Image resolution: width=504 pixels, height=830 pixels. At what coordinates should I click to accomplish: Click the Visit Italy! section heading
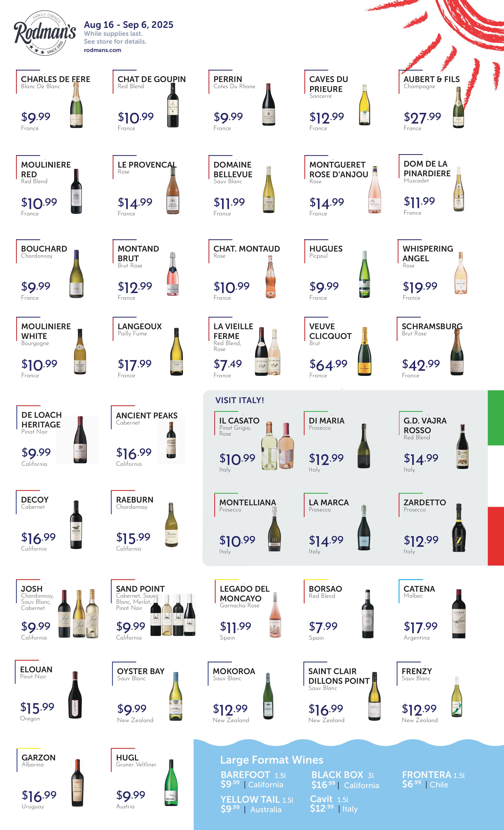tap(240, 400)
